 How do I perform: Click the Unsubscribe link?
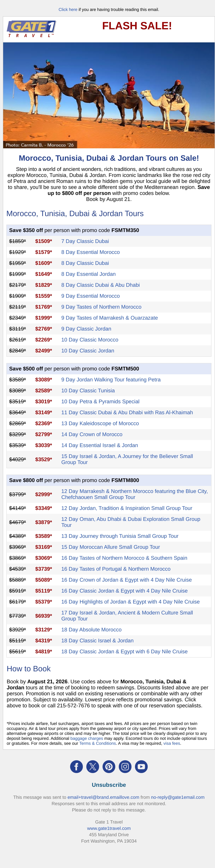[109, 785]
